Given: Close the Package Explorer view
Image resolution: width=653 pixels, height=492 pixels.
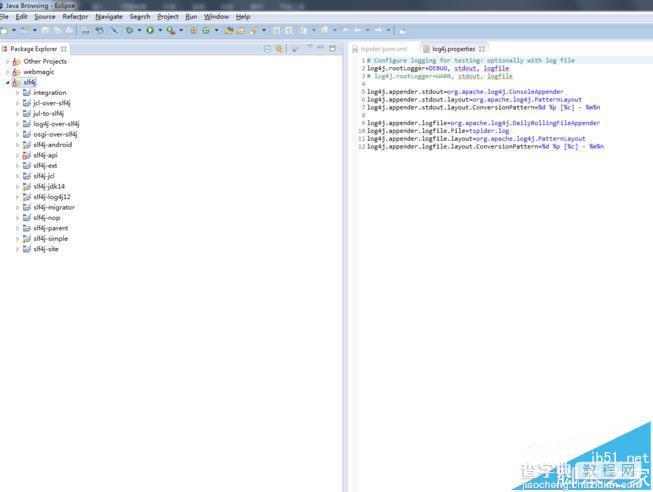Looking at the screenshot, I should (x=64, y=49).
